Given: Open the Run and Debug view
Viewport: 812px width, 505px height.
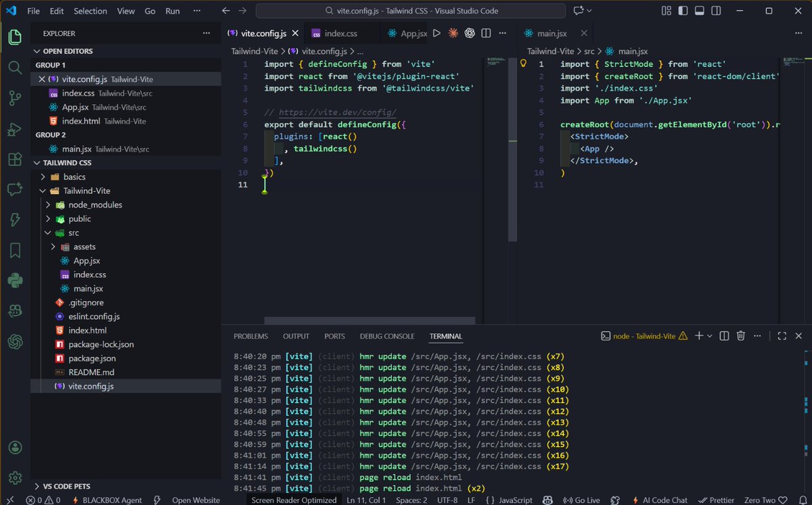Looking at the screenshot, I should 15,129.
